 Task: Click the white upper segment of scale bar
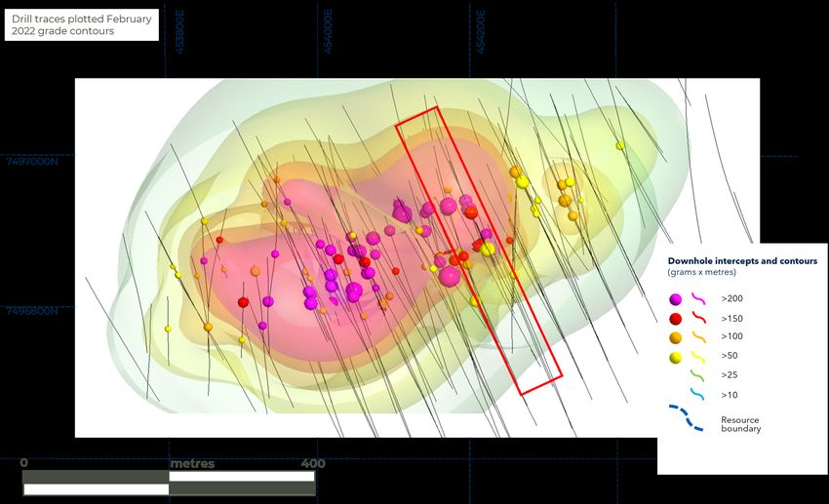[242, 477]
